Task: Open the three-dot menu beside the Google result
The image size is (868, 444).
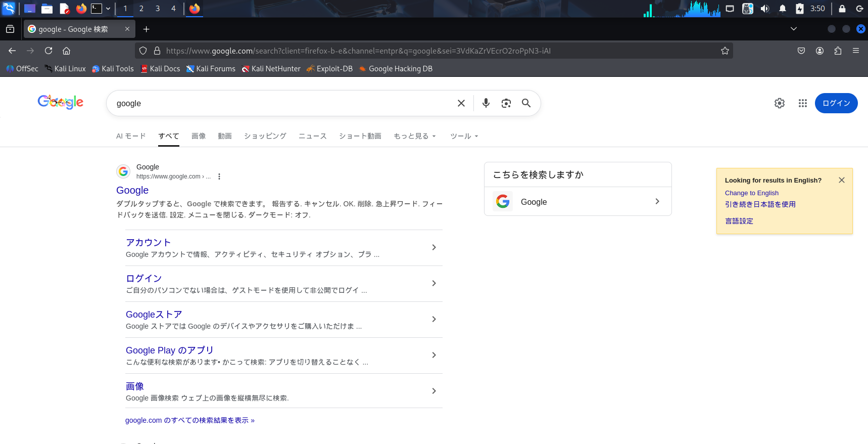Action: coord(219,176)
